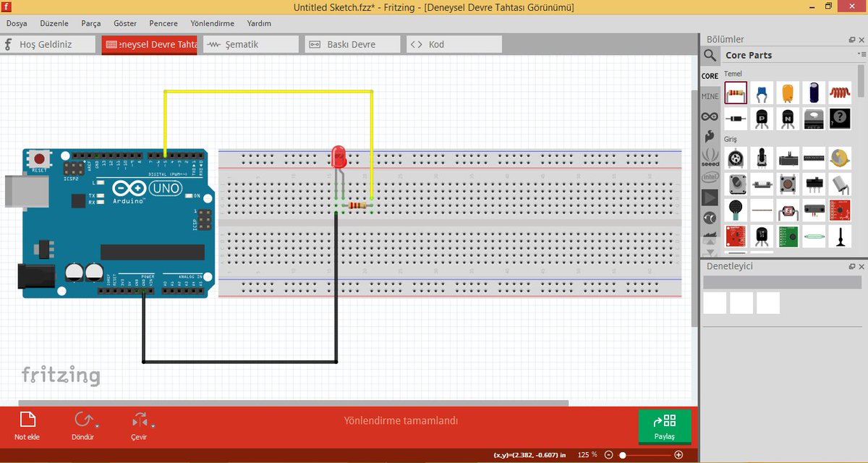Screen dimensions: 868x463
Task: Open the Seeed parts bin
Action: click(x=710, y=156)
